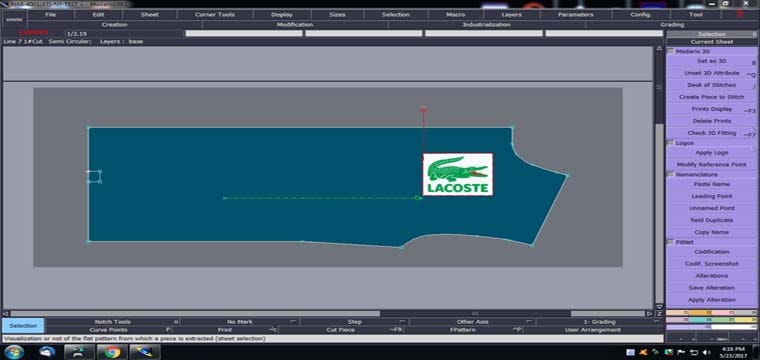The width and height of the screenshot is (760, 360).
Task: Click the small square notch marker on piece
Action: coord(94,176)
